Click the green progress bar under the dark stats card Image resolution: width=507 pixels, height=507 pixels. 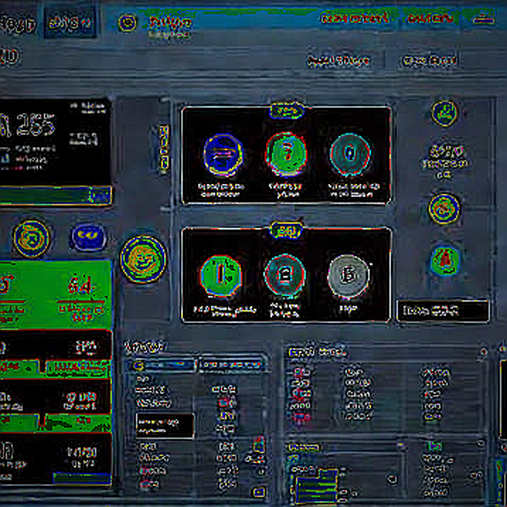pyautogui.click(x=56, y=195)
